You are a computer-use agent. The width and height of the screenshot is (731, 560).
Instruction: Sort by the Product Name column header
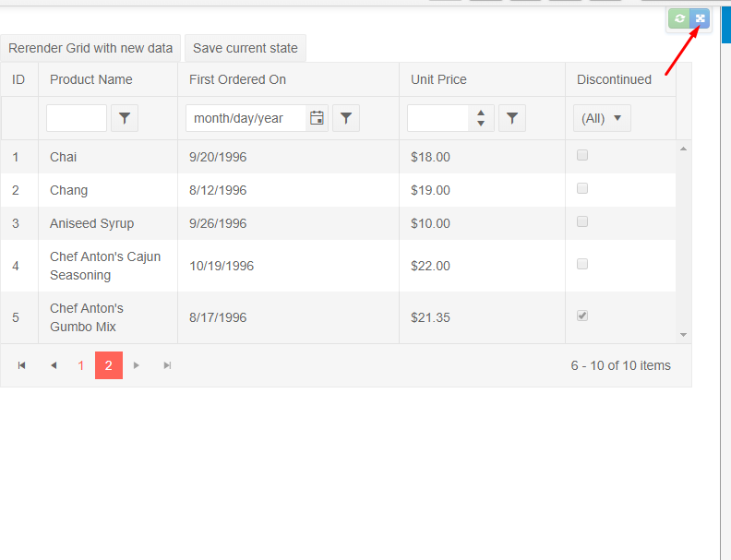point(91,79)
